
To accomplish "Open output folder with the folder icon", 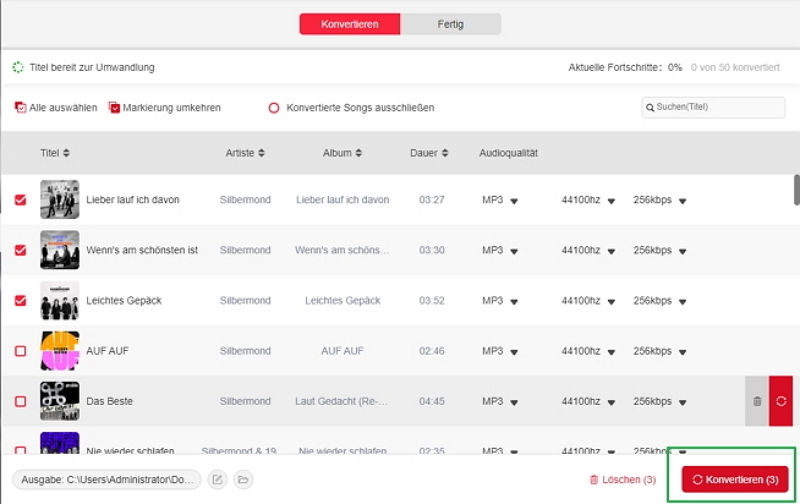I will [x=243, y=480].
